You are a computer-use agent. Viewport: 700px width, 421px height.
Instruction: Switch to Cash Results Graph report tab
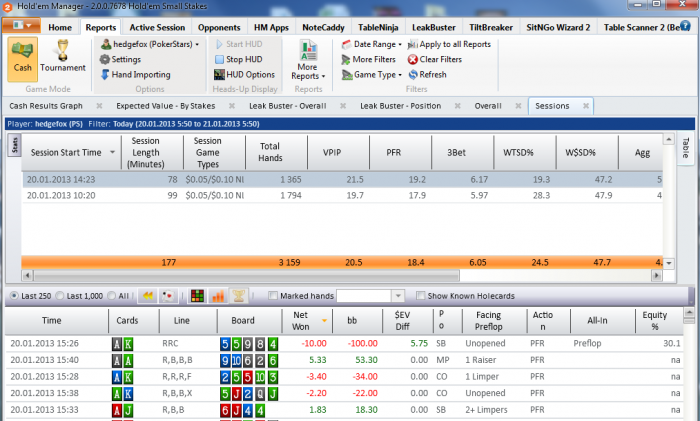point(46,106)
